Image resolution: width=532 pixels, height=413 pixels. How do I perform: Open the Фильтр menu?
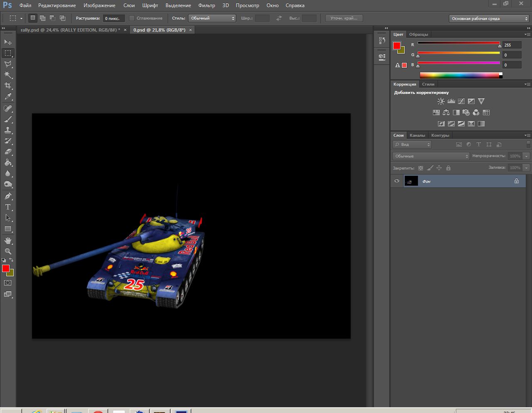pos(206,5)
